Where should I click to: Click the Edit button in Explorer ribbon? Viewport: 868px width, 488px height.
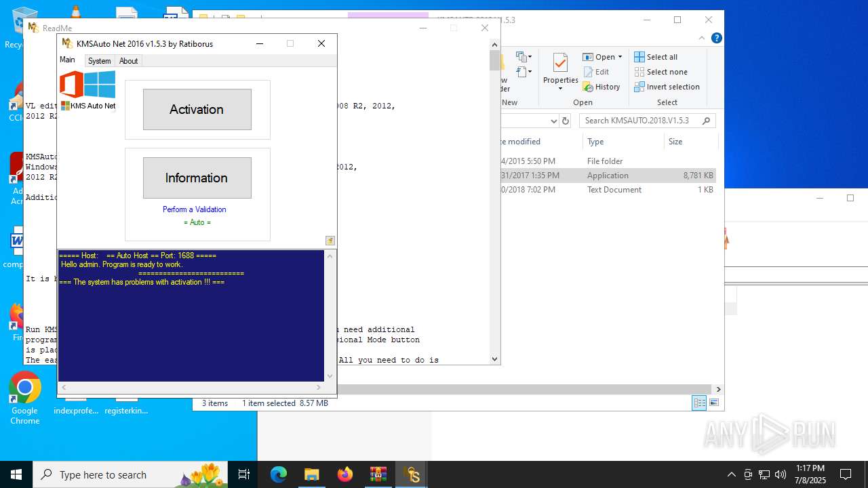[596, 72]
